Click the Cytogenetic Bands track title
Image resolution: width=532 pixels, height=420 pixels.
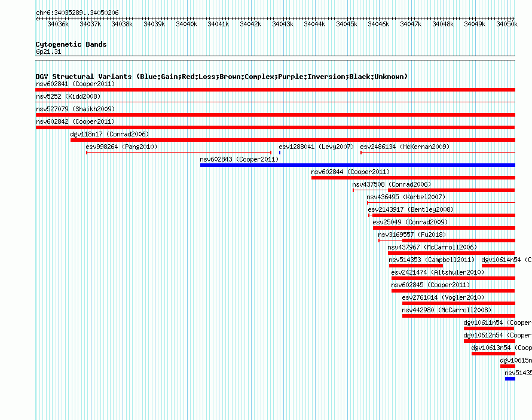tap(71, 44)
